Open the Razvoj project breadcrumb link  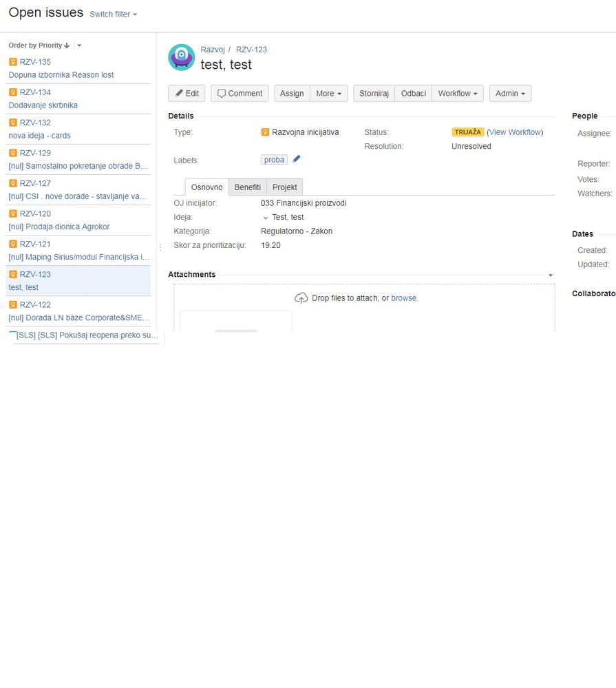pos(213,50)
